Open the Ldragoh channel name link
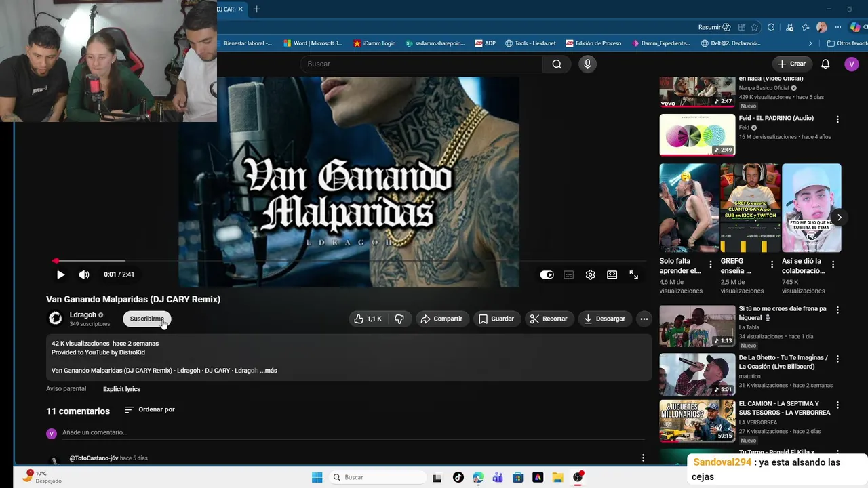 pos(83,314)
